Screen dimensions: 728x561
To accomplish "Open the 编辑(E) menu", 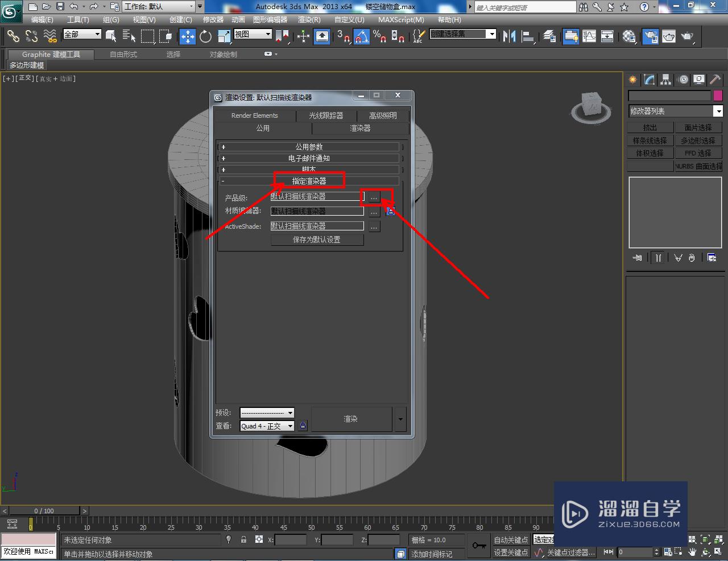I will click(x=42, y=19).
